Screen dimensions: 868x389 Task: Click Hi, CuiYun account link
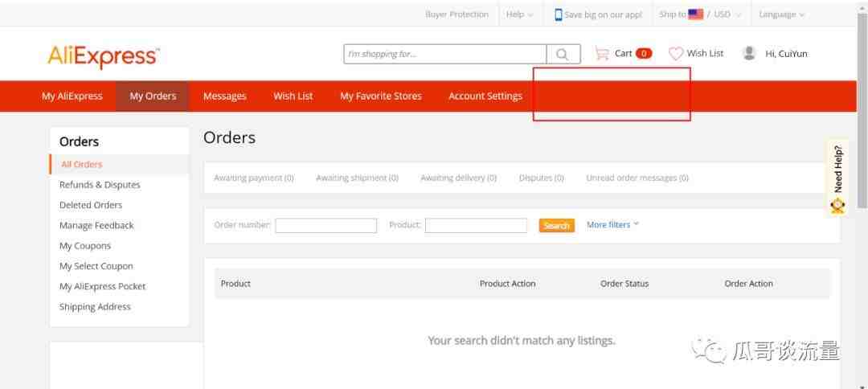786,54
